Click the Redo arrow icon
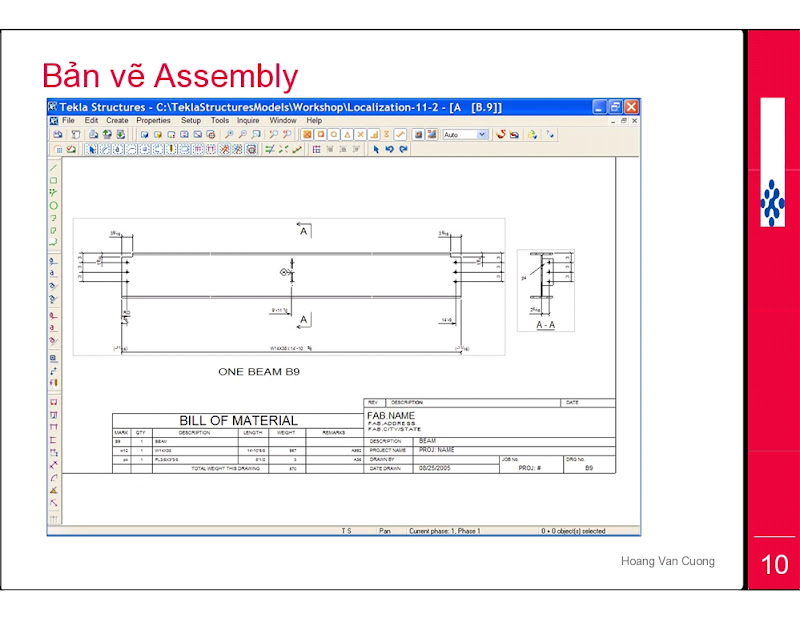The height and width of the screenshot is (618, 800). [404, 150]
